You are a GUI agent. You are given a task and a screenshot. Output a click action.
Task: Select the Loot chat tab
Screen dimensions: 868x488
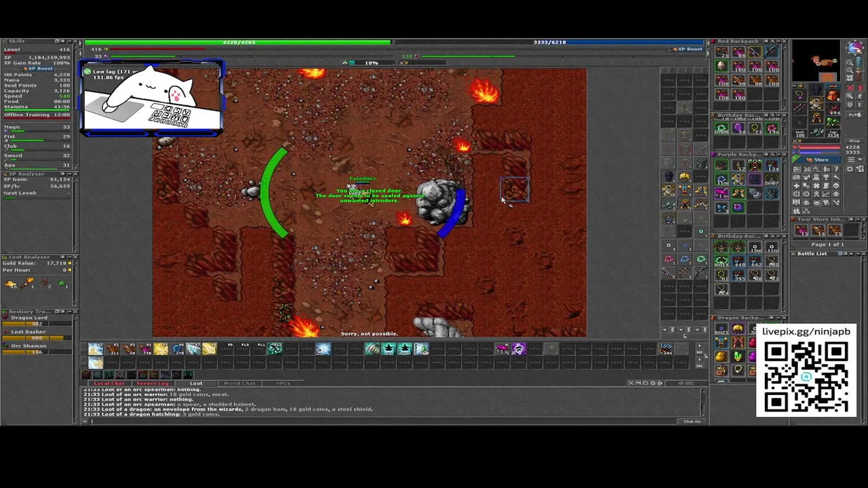pos(196,384)
